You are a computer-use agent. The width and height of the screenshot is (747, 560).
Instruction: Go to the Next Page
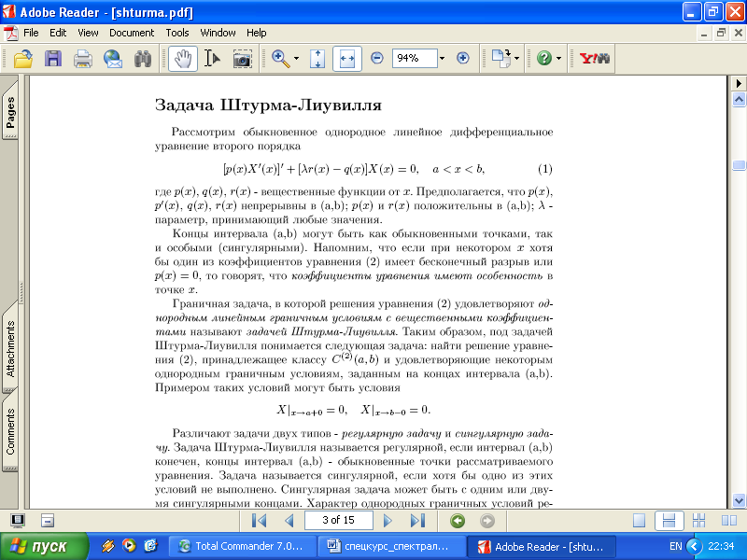pos(388,521)
